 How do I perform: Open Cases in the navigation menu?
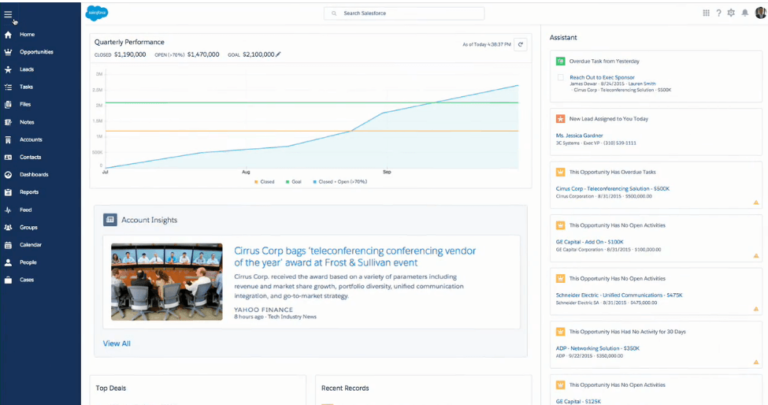tap(26, 280)
